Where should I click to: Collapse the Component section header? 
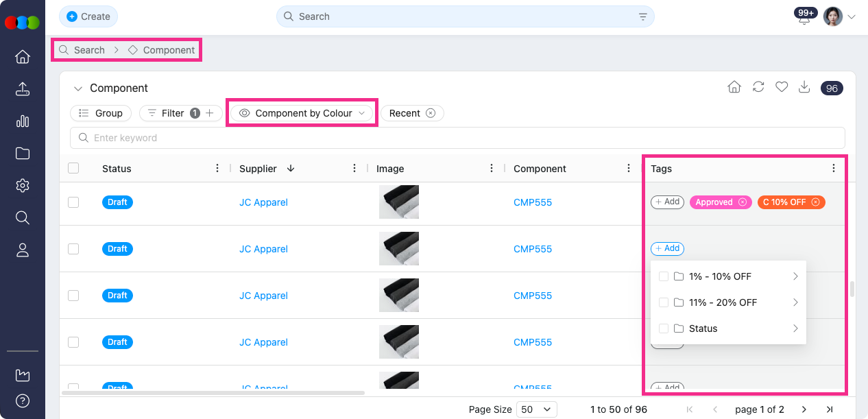pos(77,88)
